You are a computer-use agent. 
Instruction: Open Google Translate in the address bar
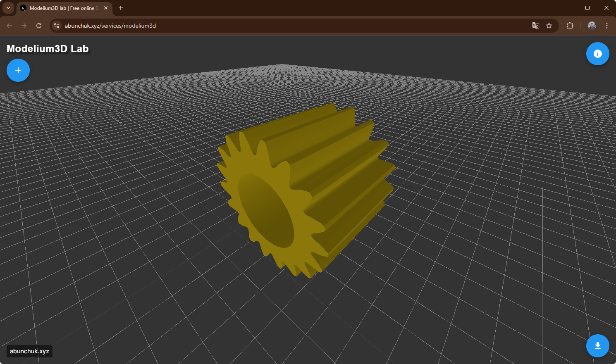click(x=535, y=26)
